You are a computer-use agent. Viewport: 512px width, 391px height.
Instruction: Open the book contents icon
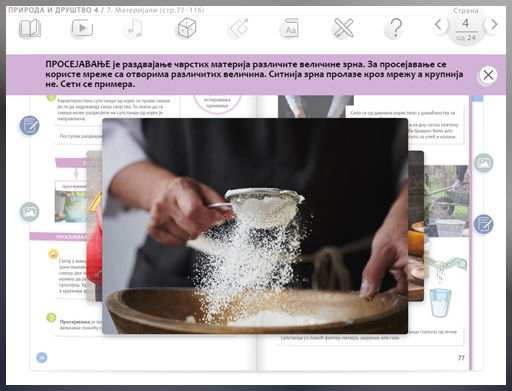pos(30,28)
